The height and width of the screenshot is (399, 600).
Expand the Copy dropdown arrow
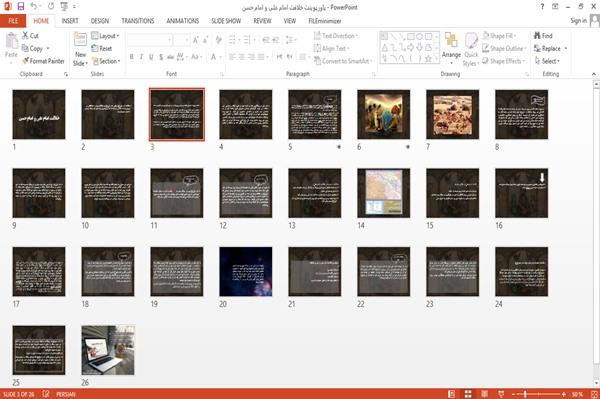click(x=48, y=48)
